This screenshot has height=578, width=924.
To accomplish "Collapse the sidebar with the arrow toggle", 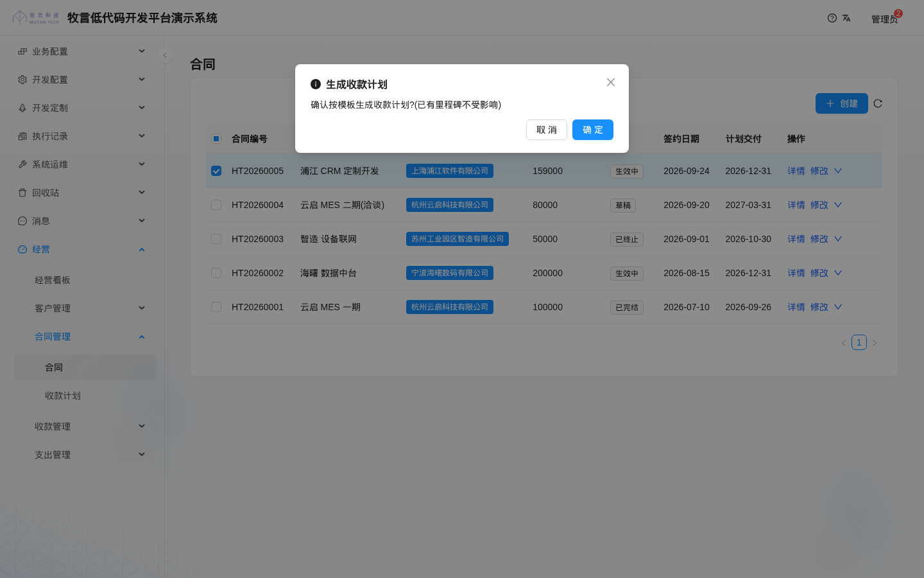I will [x=165, y=55].
